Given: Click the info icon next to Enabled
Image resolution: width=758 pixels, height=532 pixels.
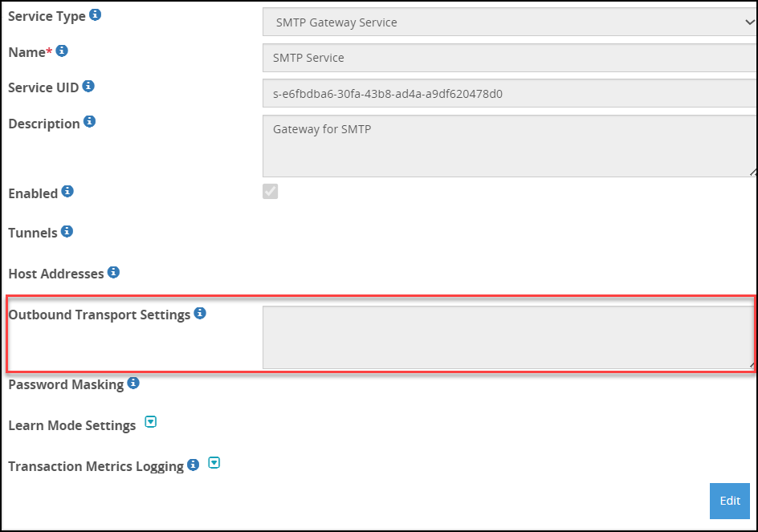Looking at the screenshot, I should pos(67,191).
